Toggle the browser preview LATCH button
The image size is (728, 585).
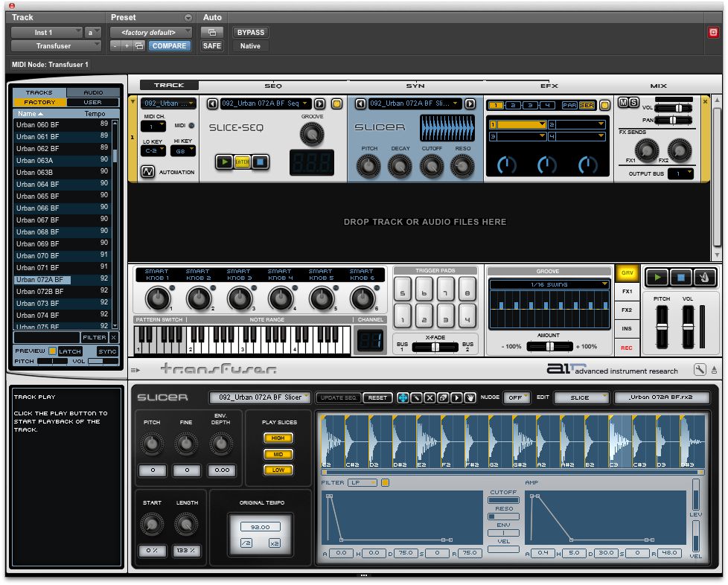coord(70,351)
